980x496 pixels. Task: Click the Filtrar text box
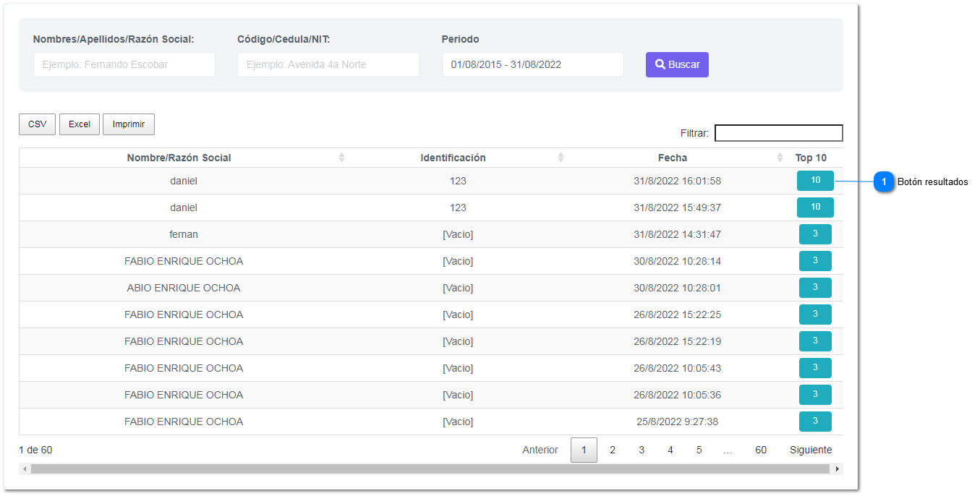[x=778, y=133]
